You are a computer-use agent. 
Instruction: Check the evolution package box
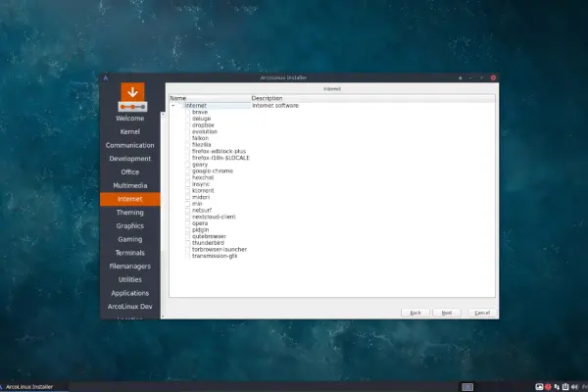[x=187, y=131]
